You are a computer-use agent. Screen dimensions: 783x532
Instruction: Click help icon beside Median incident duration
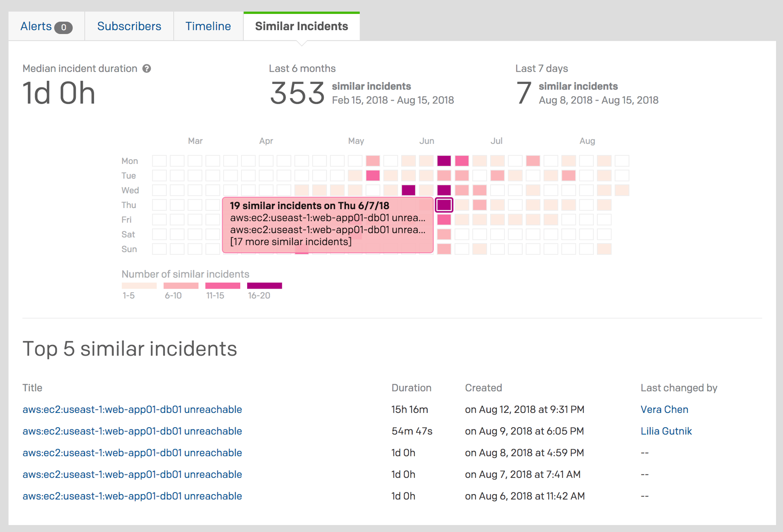147,68
